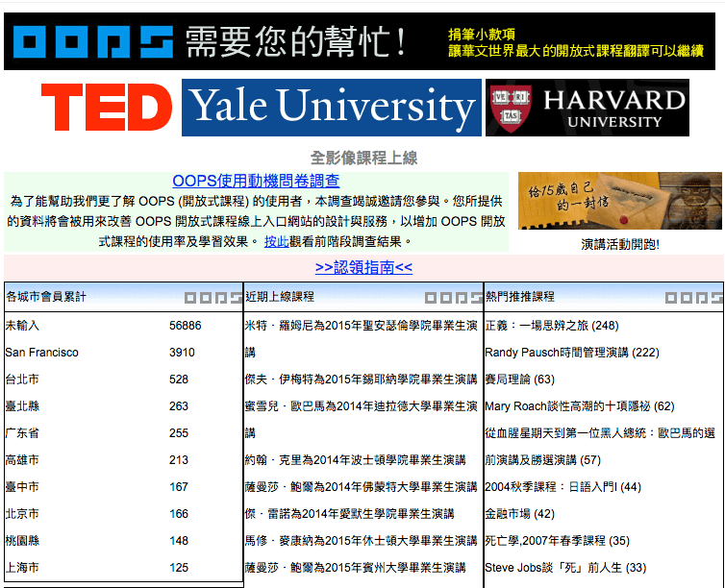Viewport: 725px width, 588px height.
Task: Open the Harvard University logo banner
Action: pyautogui.click(x=587, y=108)
